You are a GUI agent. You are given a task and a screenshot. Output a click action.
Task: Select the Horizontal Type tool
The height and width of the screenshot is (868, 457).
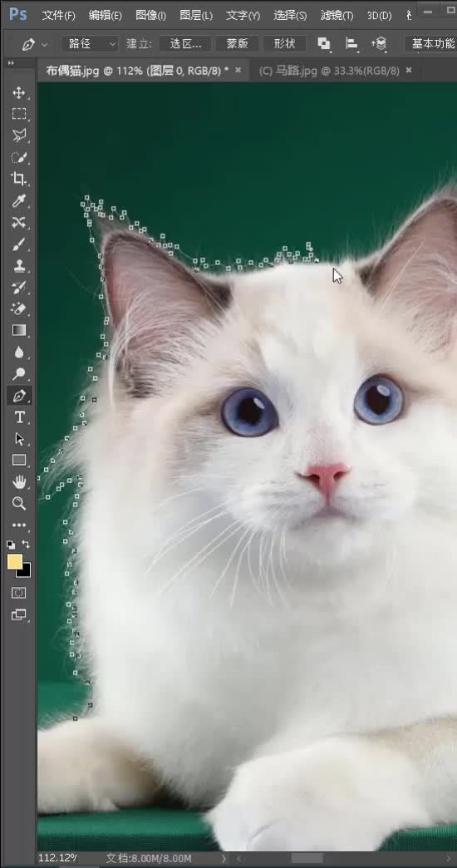(x=19, y=417)
